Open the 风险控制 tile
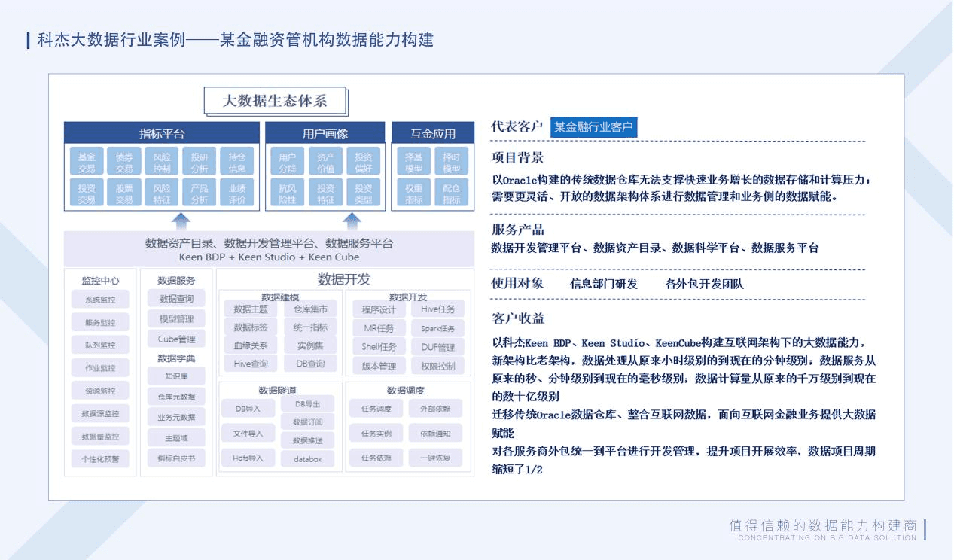This screenshot has height=560, width=954. 162,163
